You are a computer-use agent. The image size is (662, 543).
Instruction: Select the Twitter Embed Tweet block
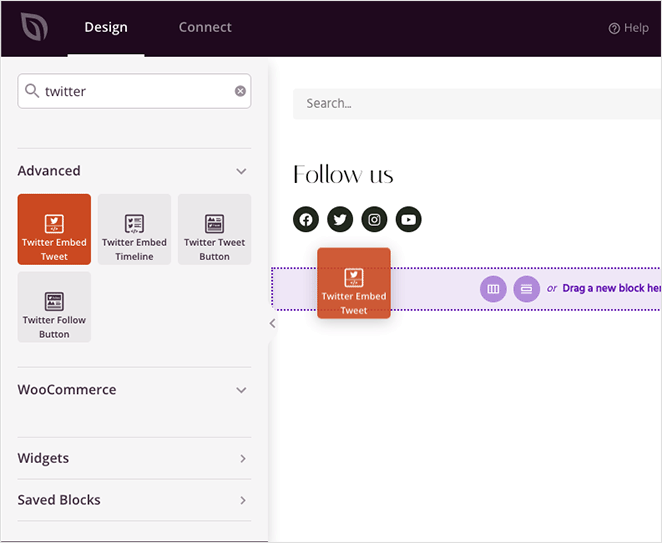(54, 229)
